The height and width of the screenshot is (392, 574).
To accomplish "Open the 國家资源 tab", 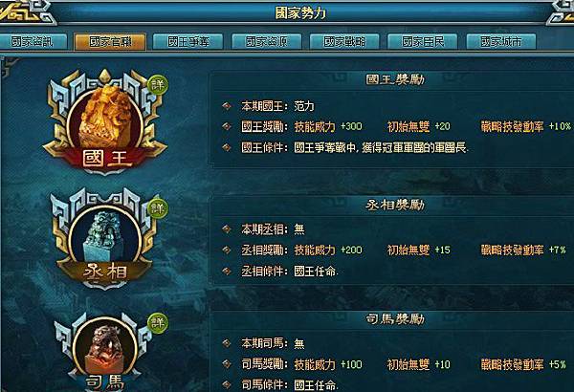I will (x=266, y=42).
